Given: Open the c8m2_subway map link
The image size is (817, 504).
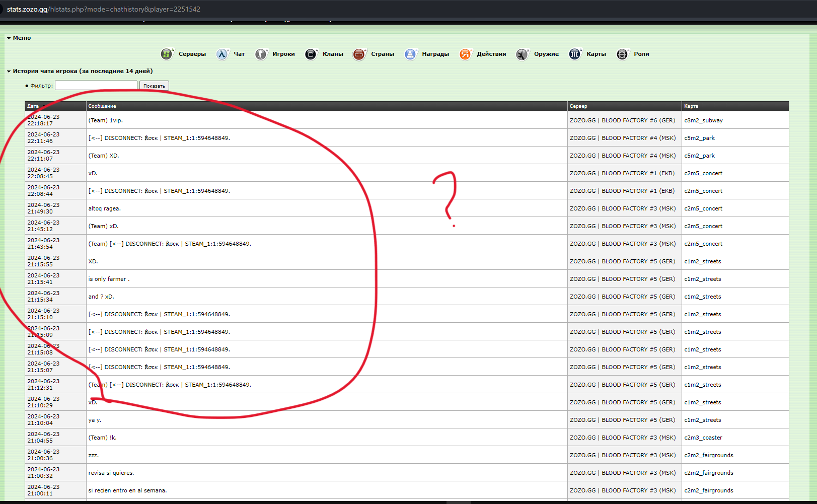Looking at the screenshot, I should 703,120.
